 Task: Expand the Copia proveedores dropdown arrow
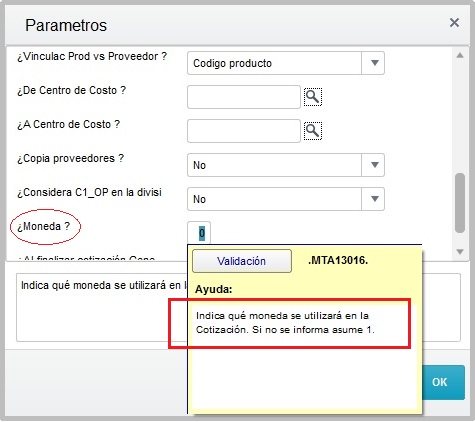(374, 165)
